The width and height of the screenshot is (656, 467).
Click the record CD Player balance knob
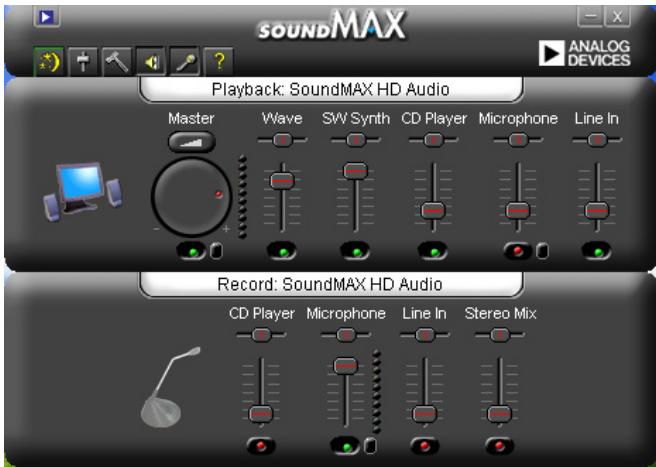click(261, 335)
